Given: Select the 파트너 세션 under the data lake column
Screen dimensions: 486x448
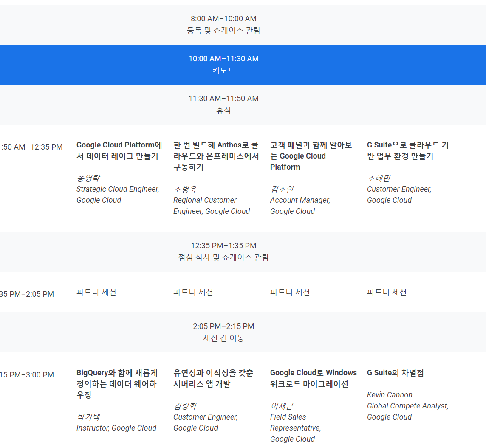Looking at the screenshot, I should click(96, 292).
